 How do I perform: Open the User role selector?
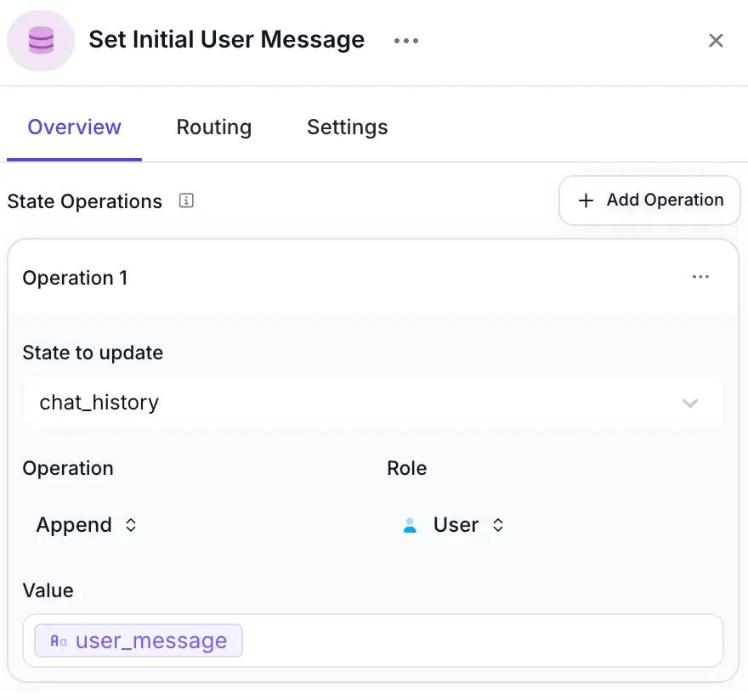[453, 525]
